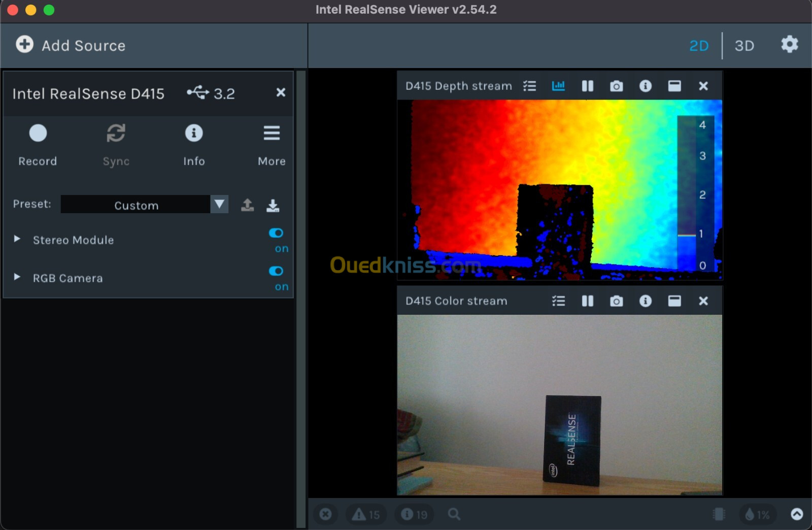Click the Color stream image
This screenshot has width=812, height=530.
[559, 405]
